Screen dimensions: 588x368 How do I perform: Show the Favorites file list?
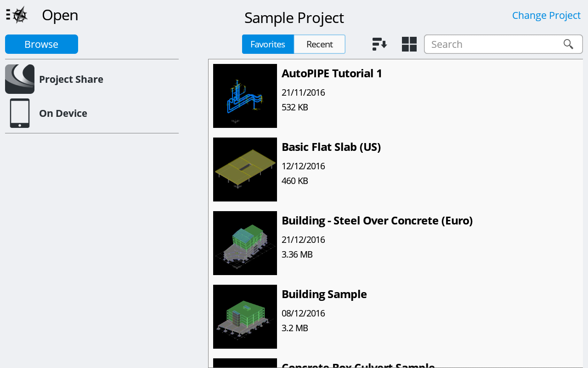[x=268, y=44]
